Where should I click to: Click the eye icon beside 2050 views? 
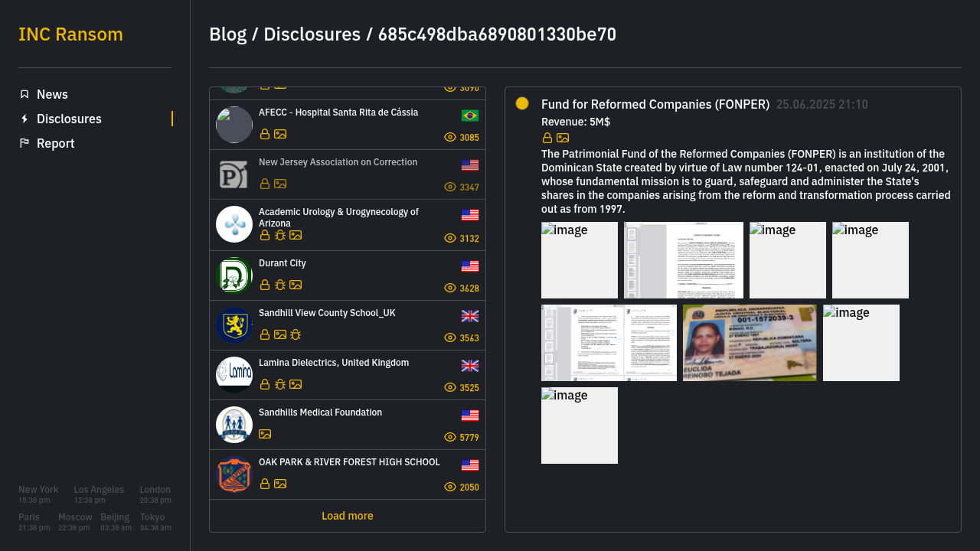[x=450, y=487]
